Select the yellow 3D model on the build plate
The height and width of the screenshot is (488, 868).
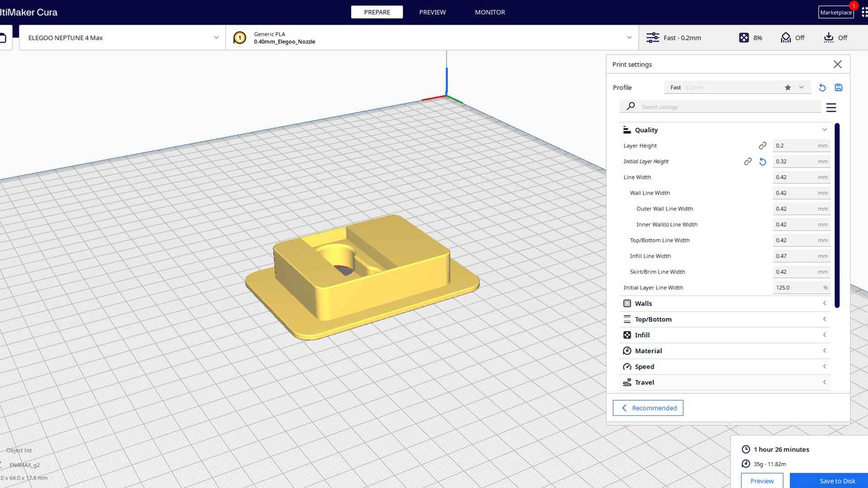coord(362,277)
